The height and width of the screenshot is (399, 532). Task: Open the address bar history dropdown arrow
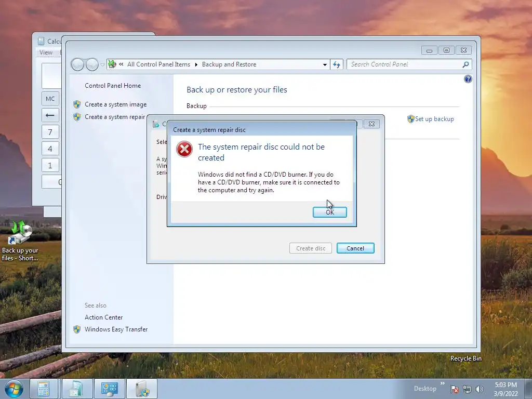325,64
